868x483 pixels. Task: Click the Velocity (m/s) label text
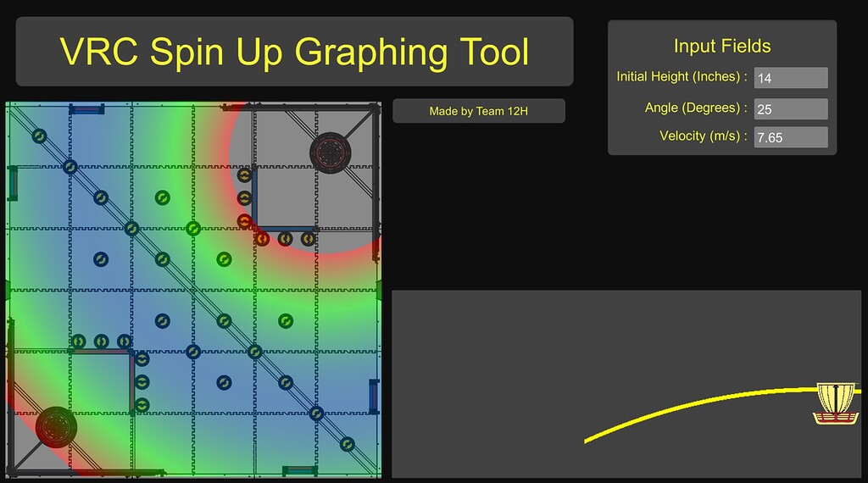[703, 136]
